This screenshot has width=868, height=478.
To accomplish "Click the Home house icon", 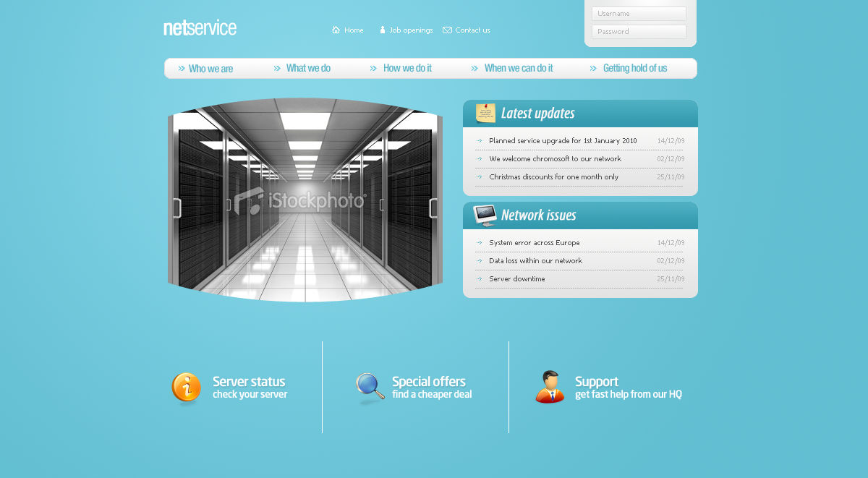I will tap(336, 30).
